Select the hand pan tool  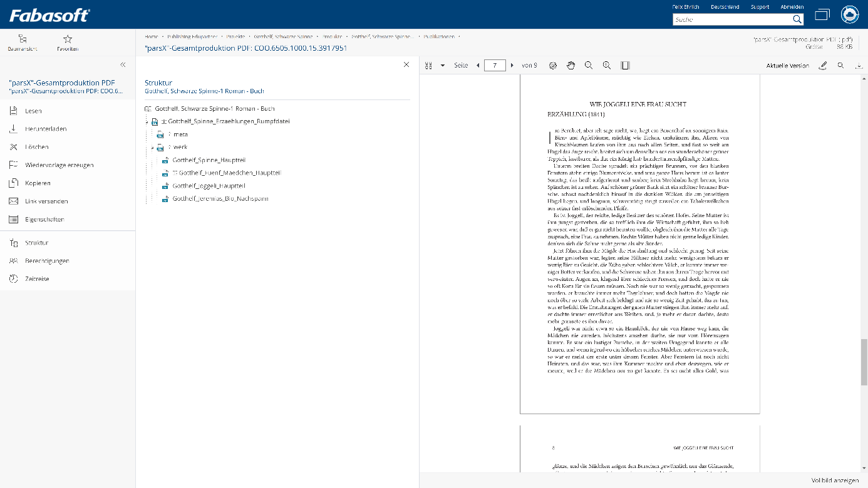pos(571,64)
